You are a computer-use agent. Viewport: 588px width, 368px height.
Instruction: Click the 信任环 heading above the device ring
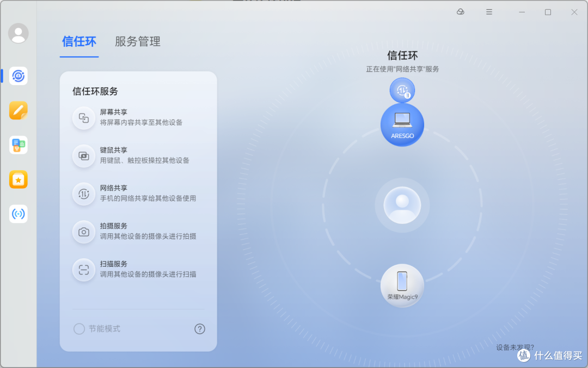point(402,56)
